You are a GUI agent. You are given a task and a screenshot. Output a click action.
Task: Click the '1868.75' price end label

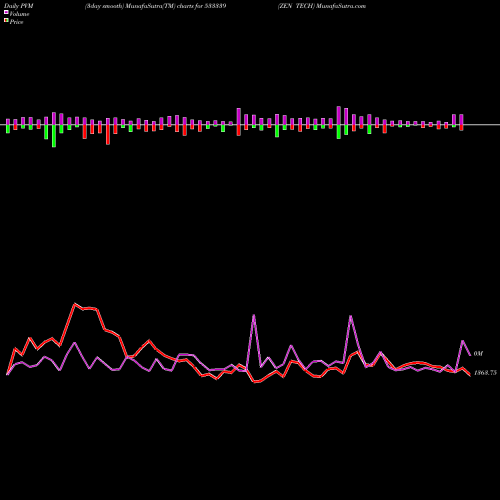[x=485, y=373]
